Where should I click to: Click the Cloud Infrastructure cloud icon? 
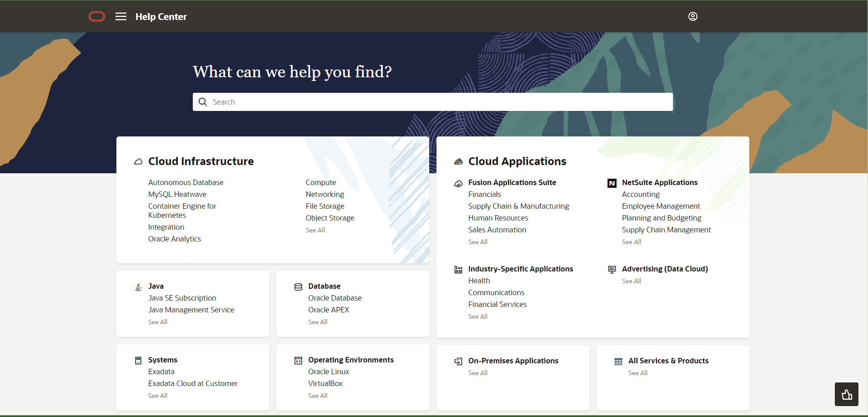138,161
